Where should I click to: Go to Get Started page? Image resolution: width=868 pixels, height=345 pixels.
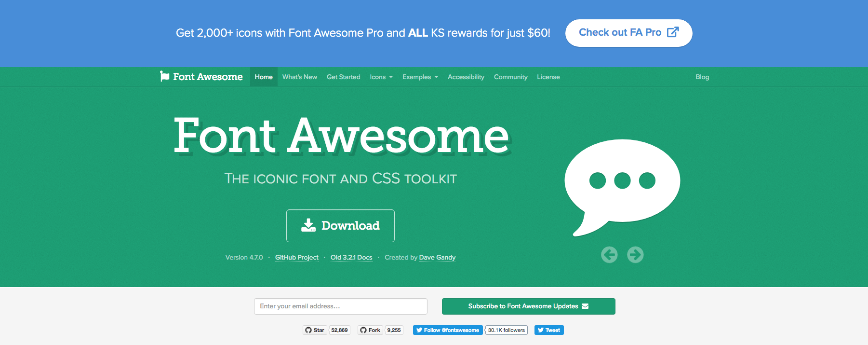click(344, 77)
